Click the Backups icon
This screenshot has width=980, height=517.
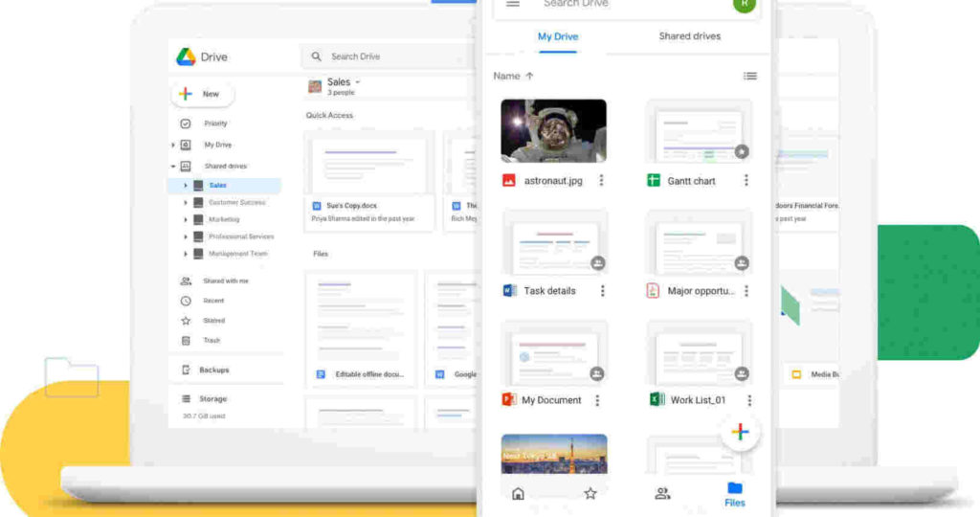tap(186, 371)
